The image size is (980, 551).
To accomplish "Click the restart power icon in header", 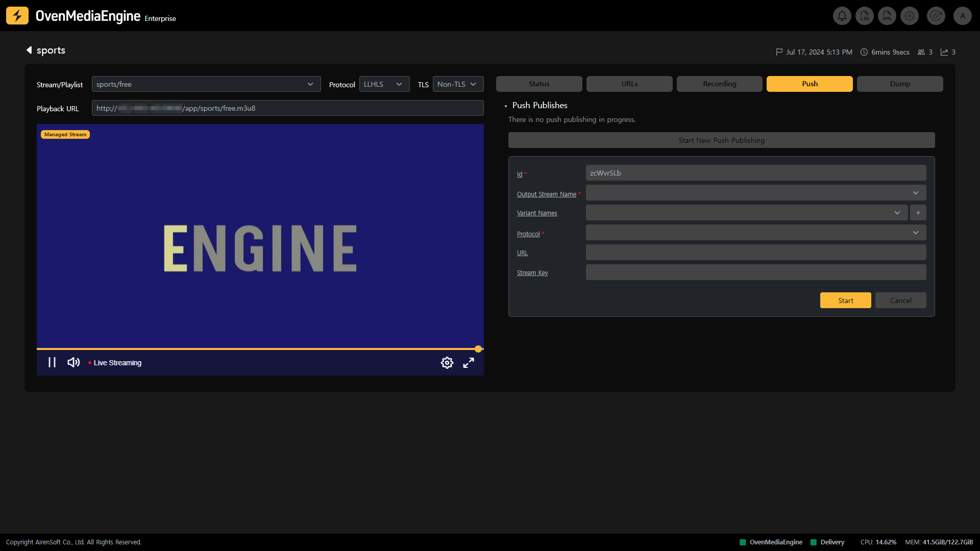I will click(x=936, y=16).
